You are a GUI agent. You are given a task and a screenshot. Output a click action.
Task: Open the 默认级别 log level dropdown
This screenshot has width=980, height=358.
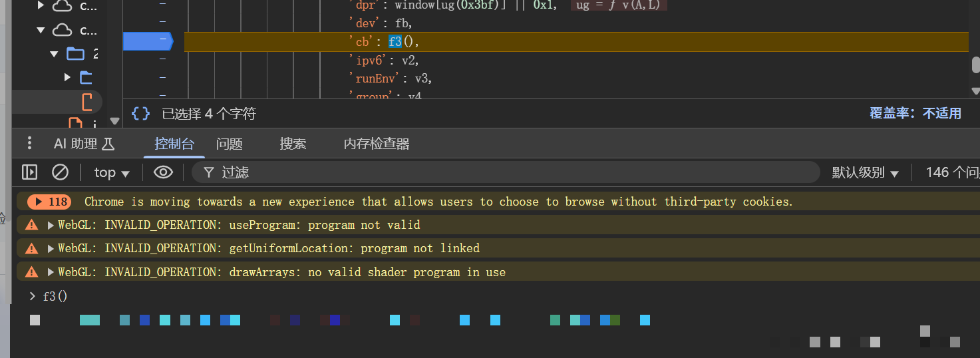(x=865, y=173)
